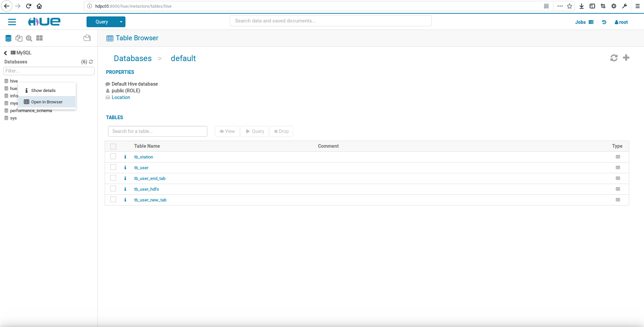The height and width of the screenshot is (327, 644).
Task: Check the tb_user_end_tab row checkbox
Action: tap(113, 178)
